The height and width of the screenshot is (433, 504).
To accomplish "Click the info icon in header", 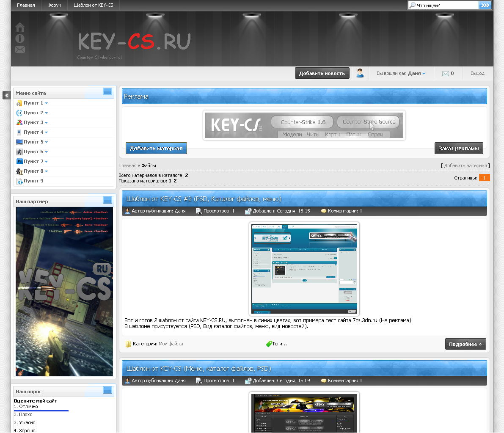I will click(20, 39).
